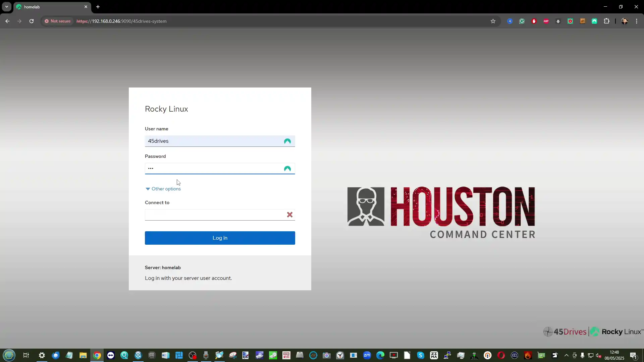Viewport: 644px width, 362px height.
Task: Click NordPass icon in Password field
Action: pyautogui.click(x=287, y=169)
